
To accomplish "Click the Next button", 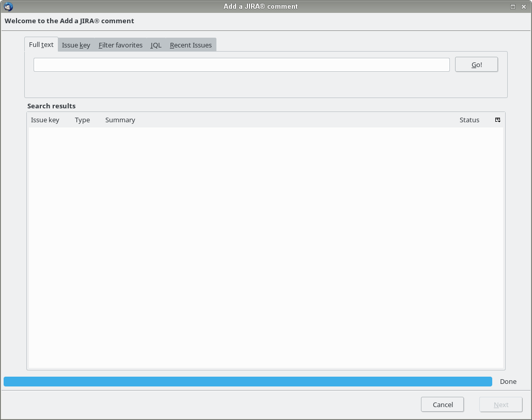I will click(x=501, y=405).
